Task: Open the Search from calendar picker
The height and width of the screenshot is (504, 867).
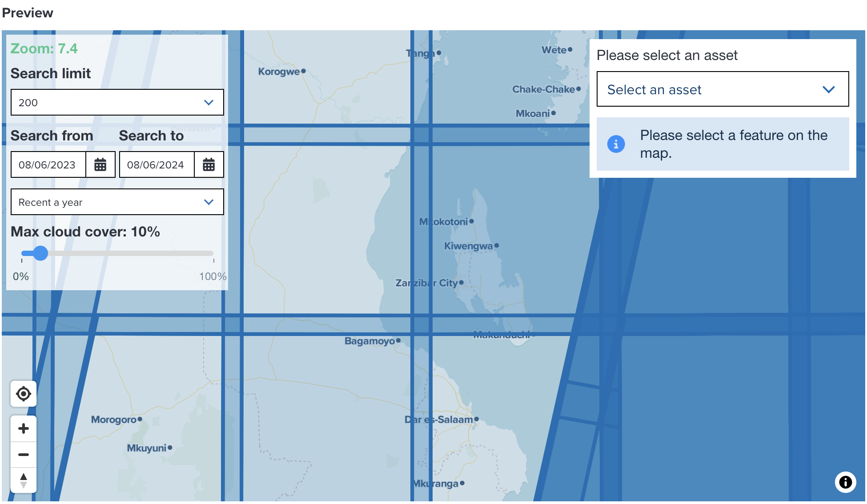Action: [100, 165]
